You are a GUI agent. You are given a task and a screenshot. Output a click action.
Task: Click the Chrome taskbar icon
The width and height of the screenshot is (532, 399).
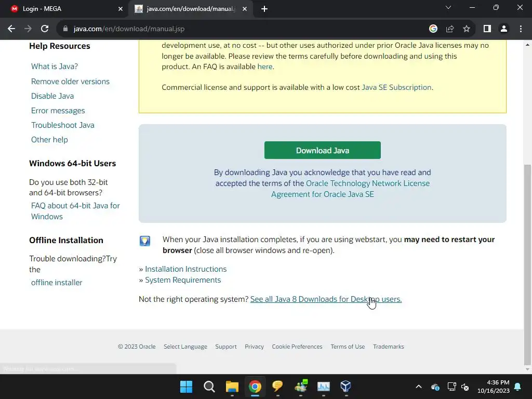255,387
